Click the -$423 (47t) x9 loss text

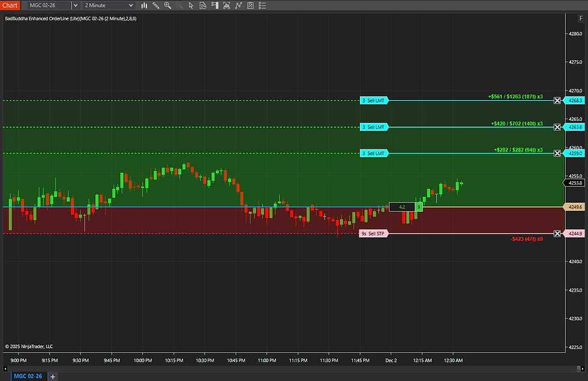tap(527, 239)
